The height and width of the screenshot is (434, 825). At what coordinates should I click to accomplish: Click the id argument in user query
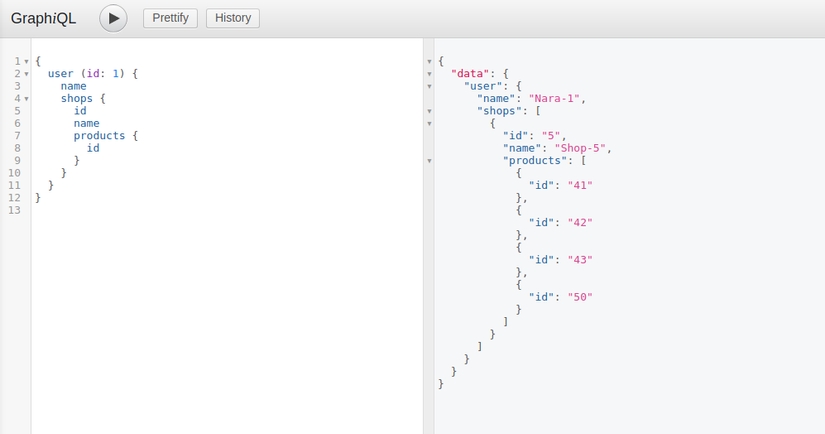pyautogui.click(x=92, y=74)
